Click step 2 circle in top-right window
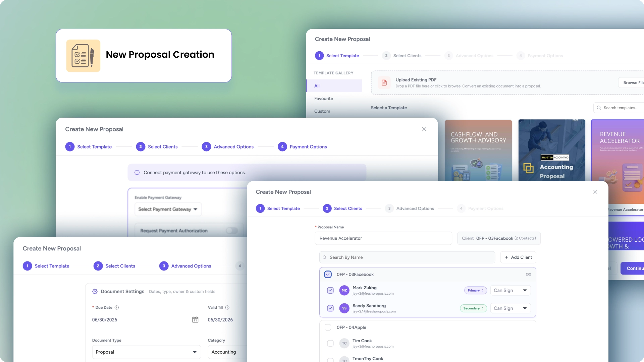This screenshot has width=644, height=362. tap(386, 56)
